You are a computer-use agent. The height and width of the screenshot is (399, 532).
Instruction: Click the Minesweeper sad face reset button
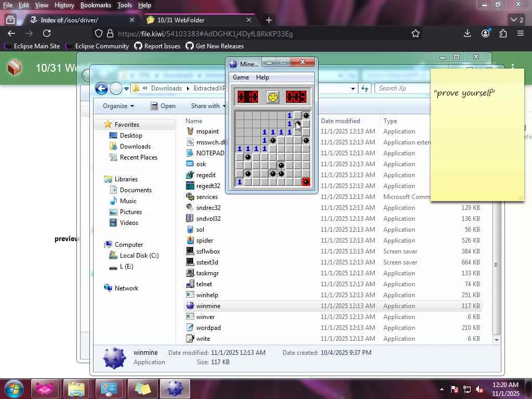(272, 97)
